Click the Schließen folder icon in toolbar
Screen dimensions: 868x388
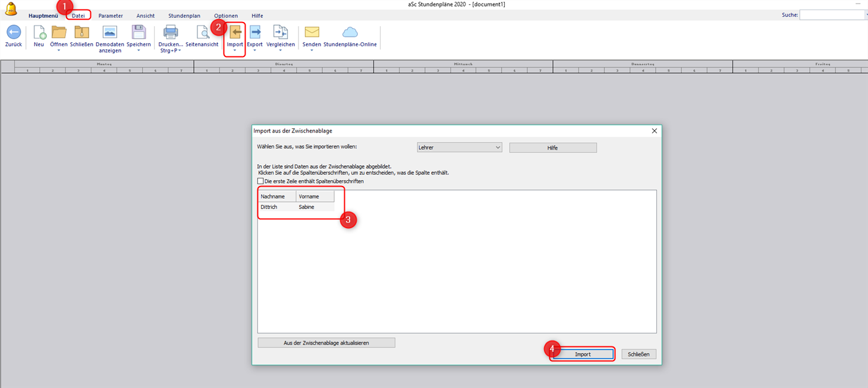pyautogui.click(x=81, y=32)
